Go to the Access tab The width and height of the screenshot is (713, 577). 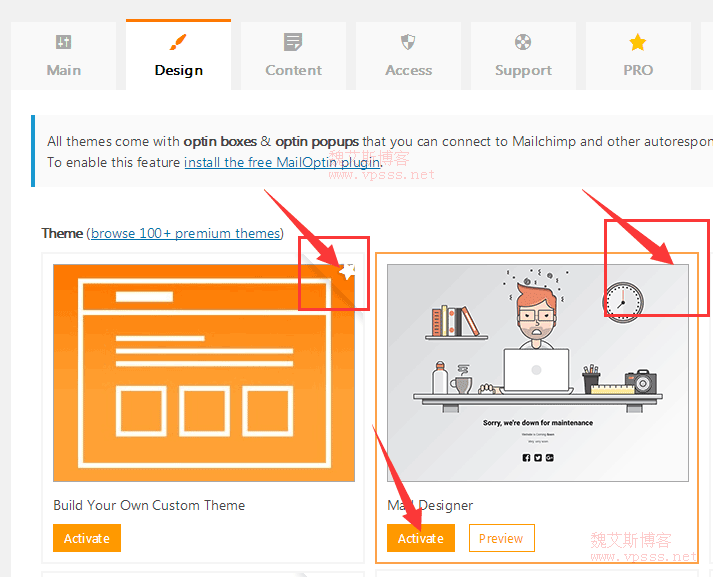click(x=408, y=70)
